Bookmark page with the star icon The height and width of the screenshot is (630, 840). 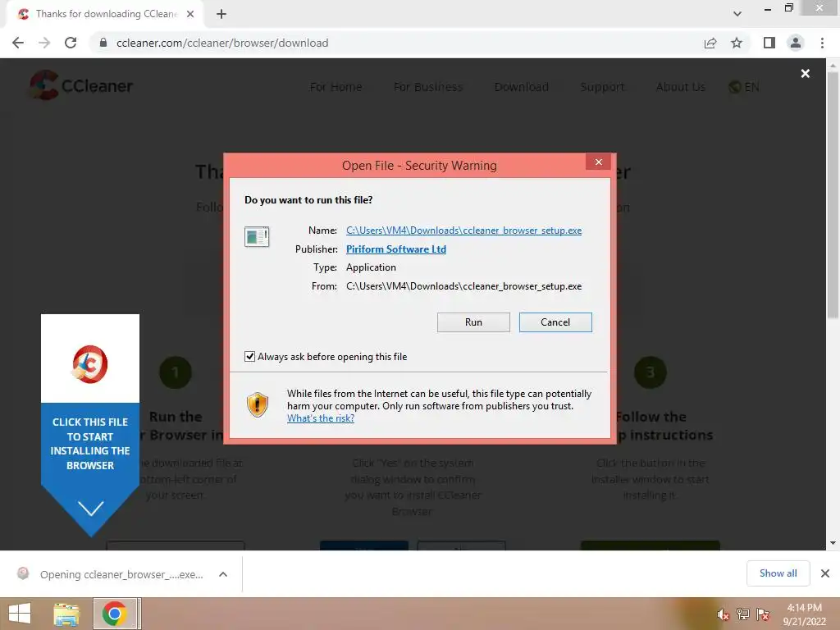737,43
